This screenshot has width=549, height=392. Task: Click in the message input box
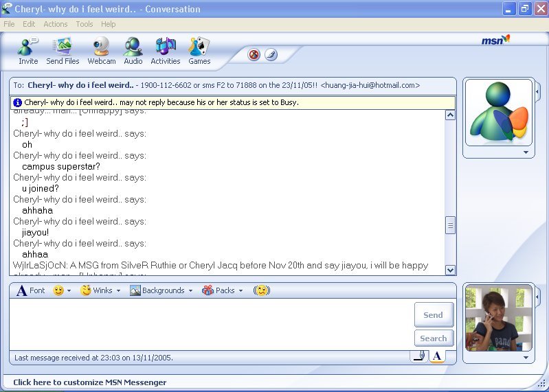click(212, 324)
